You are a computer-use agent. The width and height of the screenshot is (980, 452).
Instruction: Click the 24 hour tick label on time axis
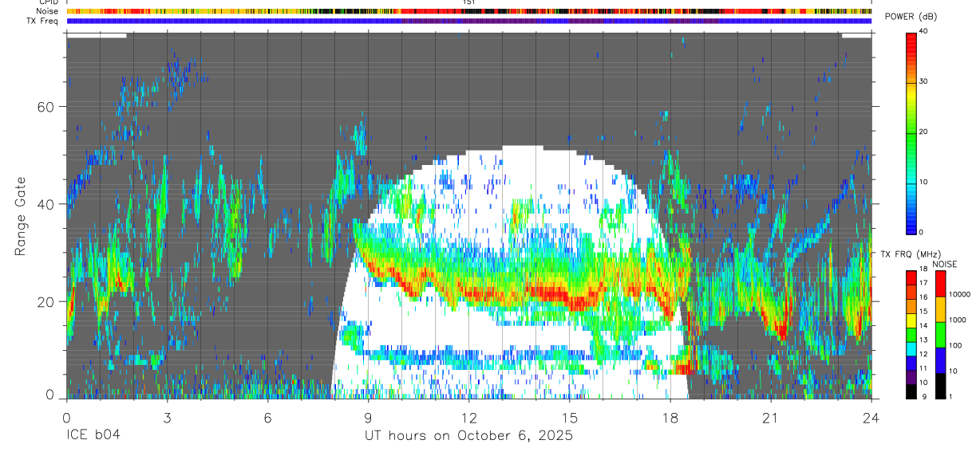(871, 418)
